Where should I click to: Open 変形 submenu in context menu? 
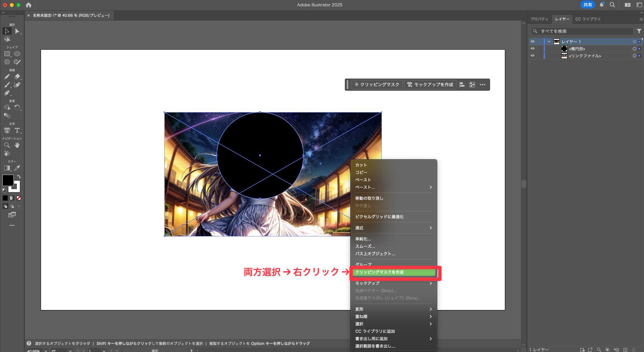click(x=394, y=309)
